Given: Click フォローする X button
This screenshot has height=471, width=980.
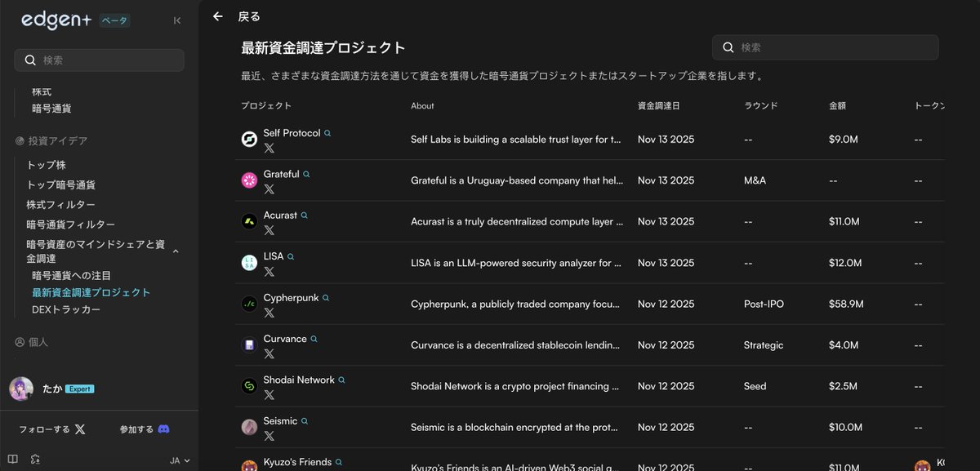Looking at the screenshot, I should point(52,429).
